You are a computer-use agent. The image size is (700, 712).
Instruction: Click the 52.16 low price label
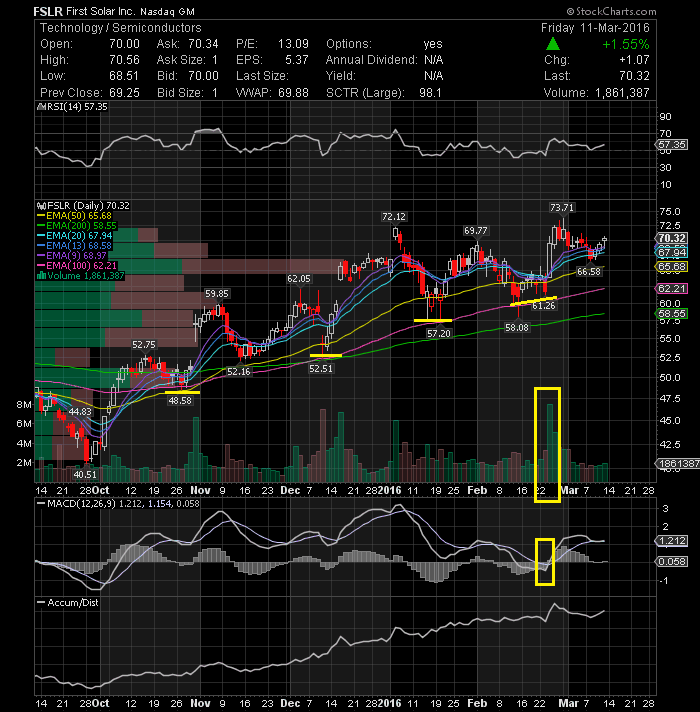pos(238,371)
